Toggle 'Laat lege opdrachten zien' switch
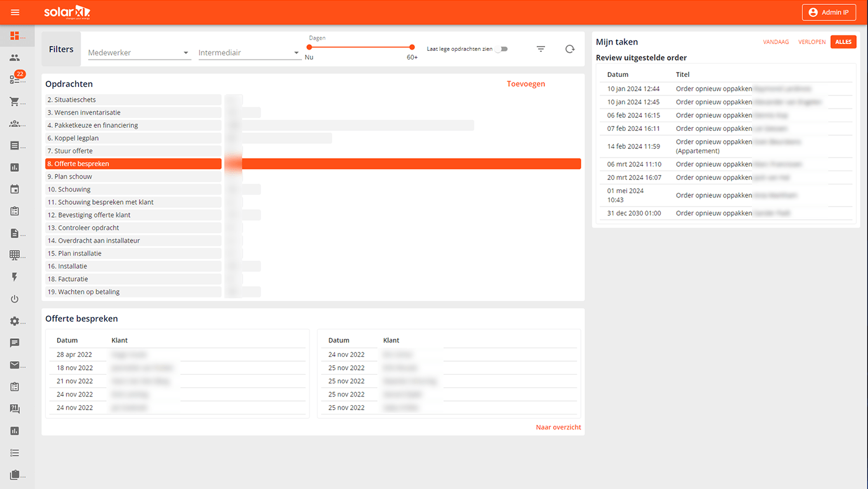The height and width of the screenshot is (489, 868). pyautogui.click(x=500, y=49)
